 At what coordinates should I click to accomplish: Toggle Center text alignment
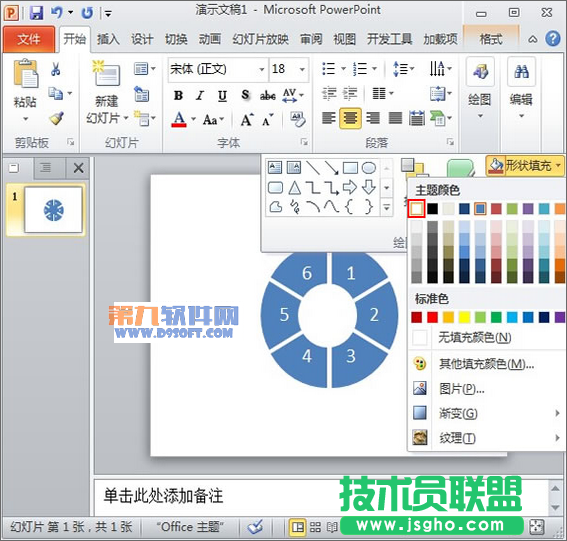(x=350, y=118)
